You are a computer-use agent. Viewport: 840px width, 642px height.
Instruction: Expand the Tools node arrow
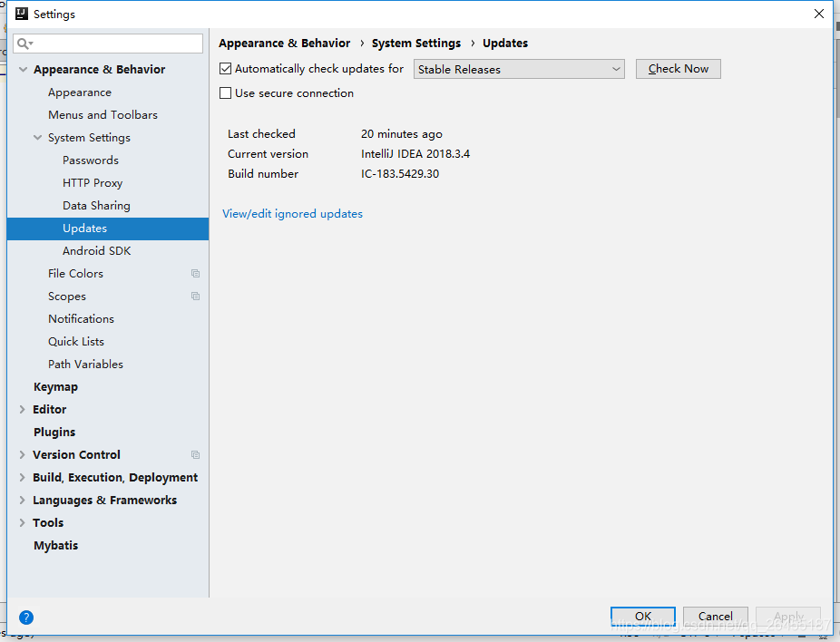click(x=23, y=522)
